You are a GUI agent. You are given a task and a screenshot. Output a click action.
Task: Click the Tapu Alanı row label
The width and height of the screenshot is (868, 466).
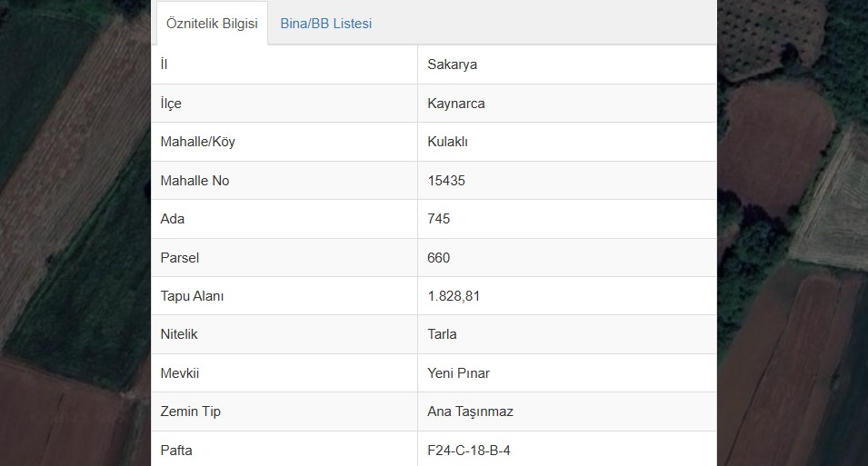pos(192,296)
